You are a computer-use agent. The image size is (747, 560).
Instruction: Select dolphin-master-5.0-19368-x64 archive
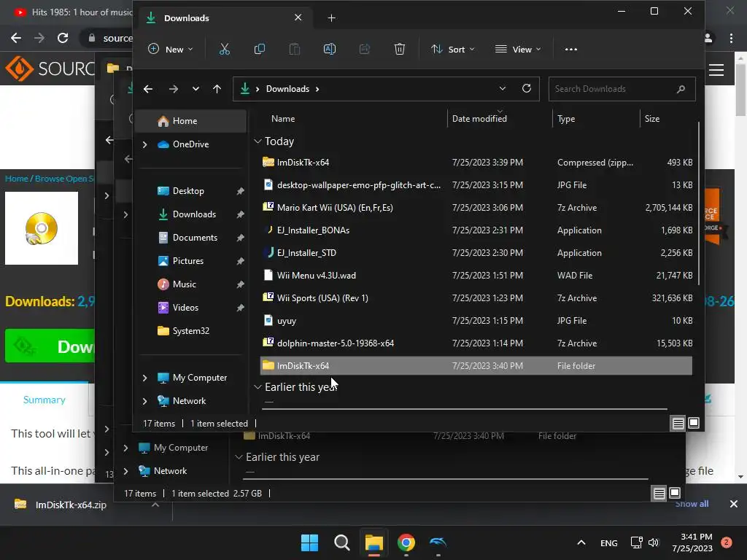point(476,343)
